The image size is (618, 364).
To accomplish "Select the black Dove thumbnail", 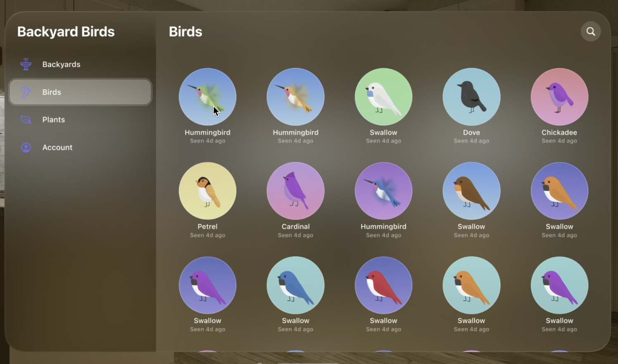I will 471,97.
